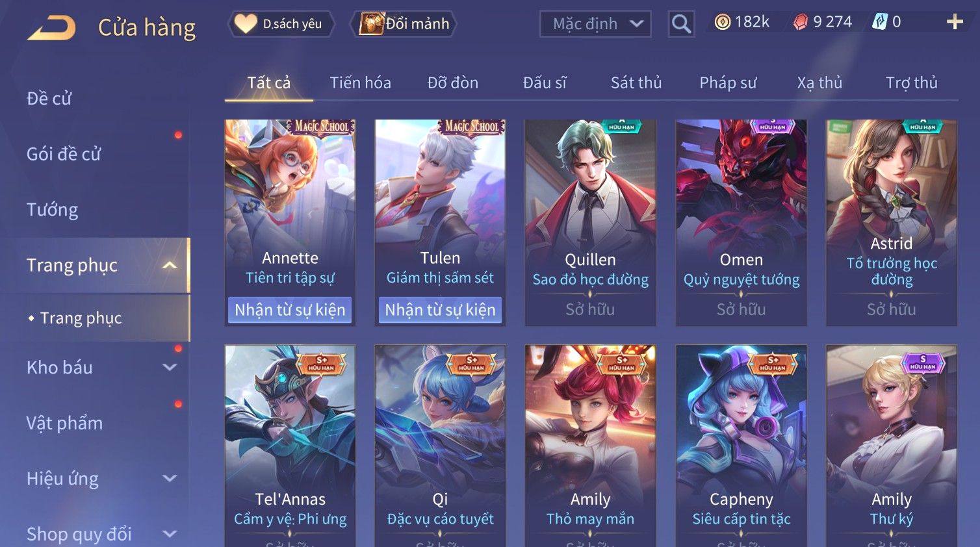This screenshot has height=547, width=980.
Task: Click the gold coin balance icon
Action: (722, 22)
